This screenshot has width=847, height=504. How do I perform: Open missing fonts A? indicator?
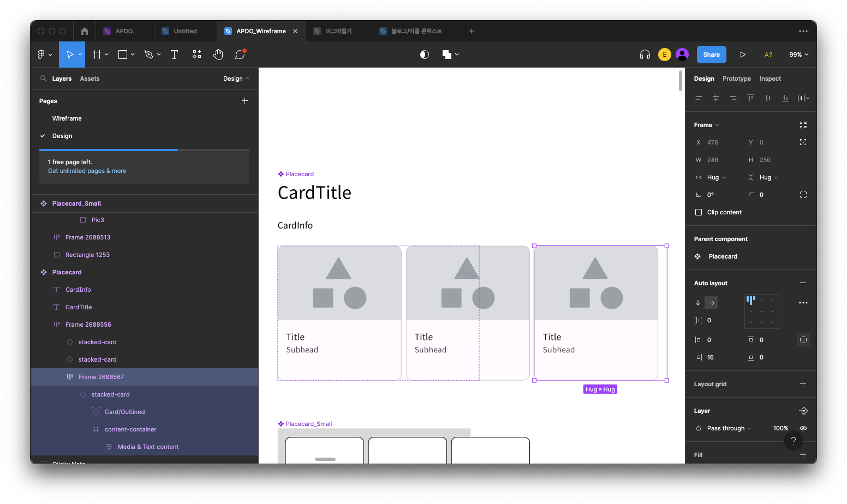tap(768, 55)
